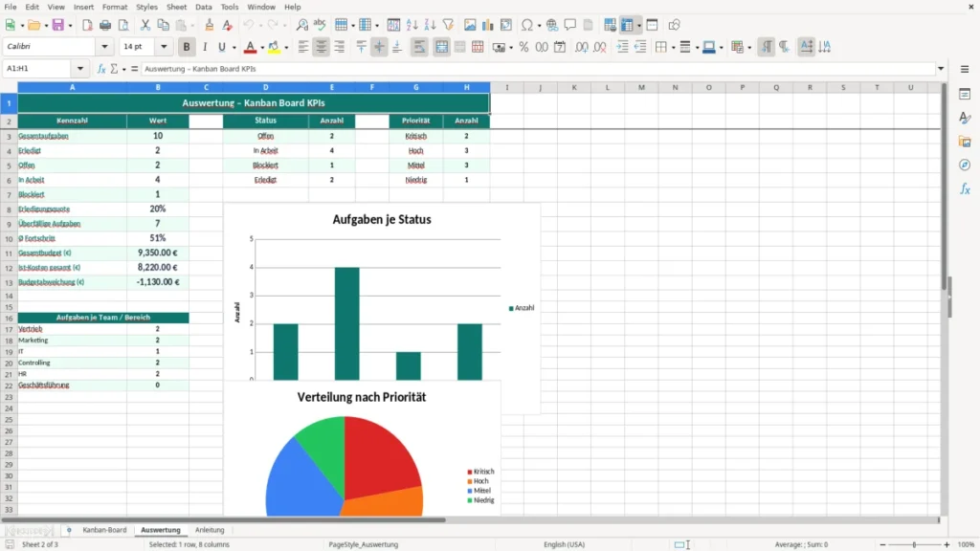Toggle Center Horizontally alignment

coord(322,47)
